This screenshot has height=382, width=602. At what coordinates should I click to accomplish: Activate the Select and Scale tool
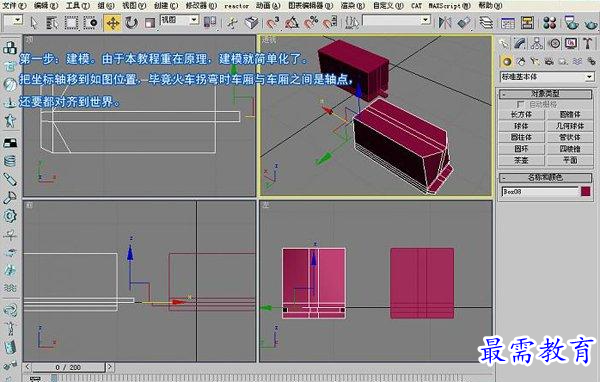tap(150, 23)
